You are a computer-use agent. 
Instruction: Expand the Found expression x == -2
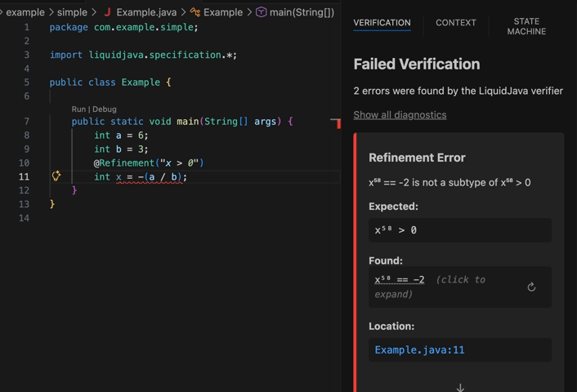pos(400,279)
